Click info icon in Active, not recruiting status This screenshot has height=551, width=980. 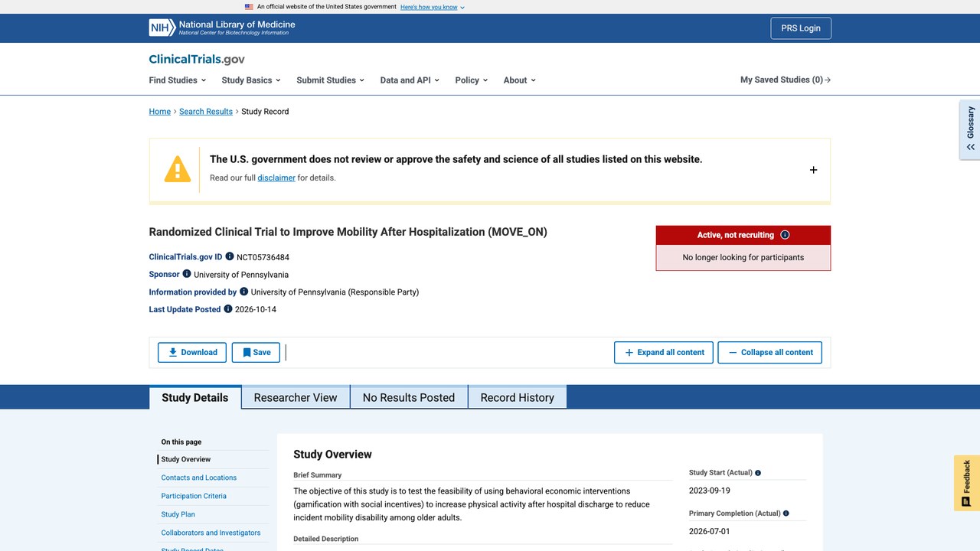point(785,235)
